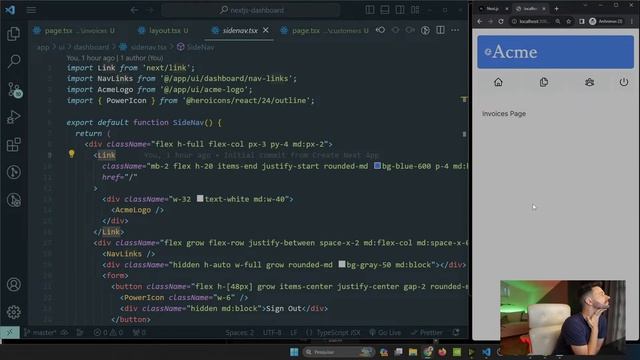Click the lightbulb code action icon
Screen dimensions: 640x360
pyautogui.click(x=71, y=154)
